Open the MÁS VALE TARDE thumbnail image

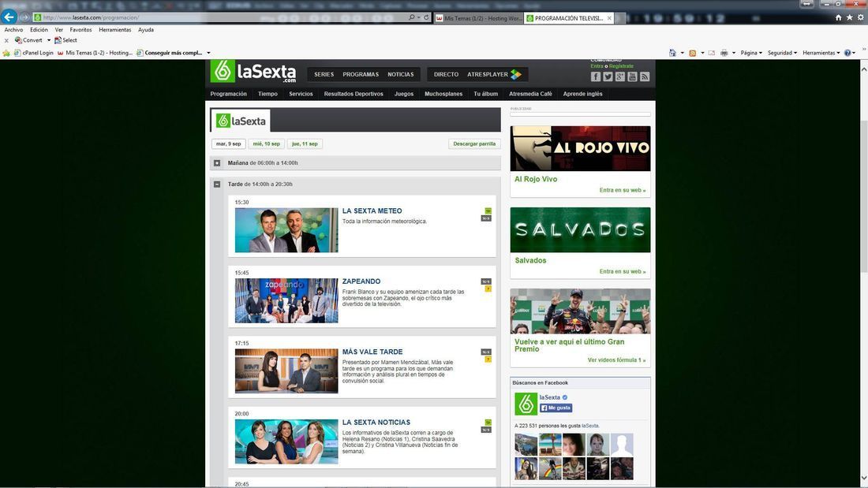pyautogui.click(x=286, y=371)
